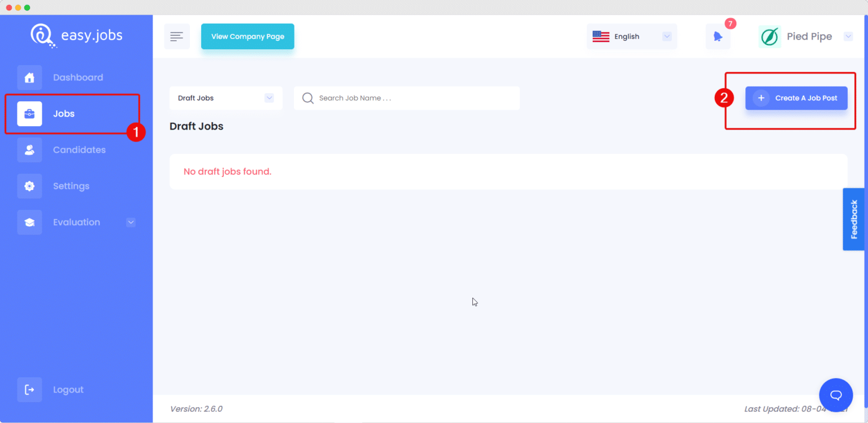The image size is (868, 423).
Task: Open Settings from the sidebar menu
Action: [x=71, y=186]
